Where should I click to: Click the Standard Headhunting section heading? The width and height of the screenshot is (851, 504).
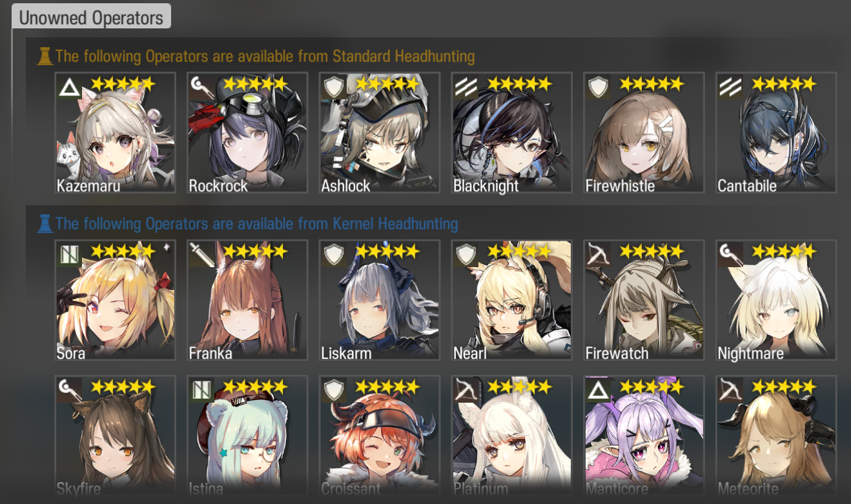tap(265, 57)
